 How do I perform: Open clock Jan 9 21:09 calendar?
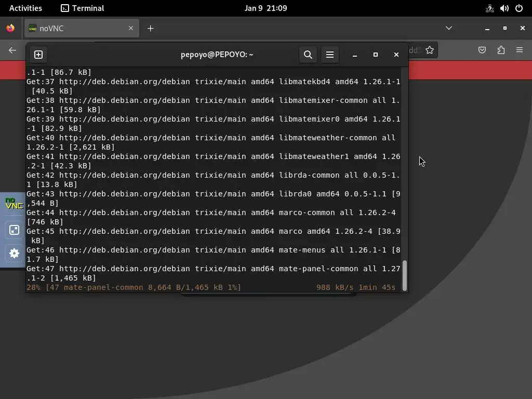click(265, 8)
